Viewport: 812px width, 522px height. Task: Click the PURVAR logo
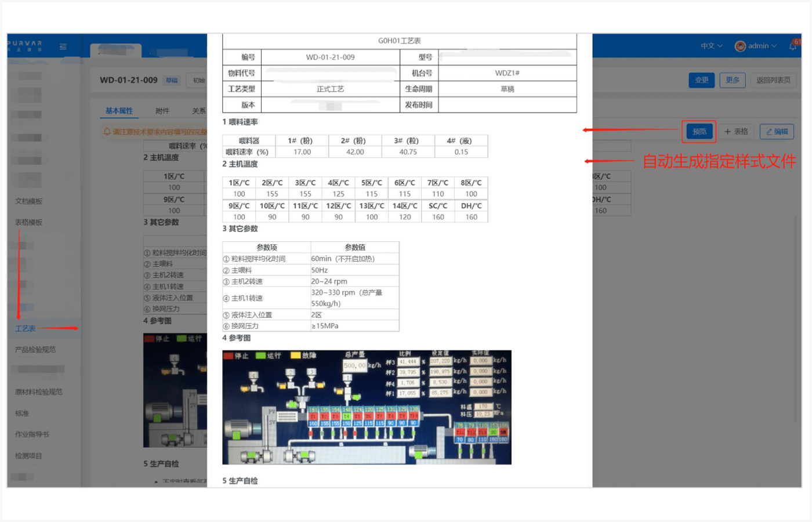25,46
